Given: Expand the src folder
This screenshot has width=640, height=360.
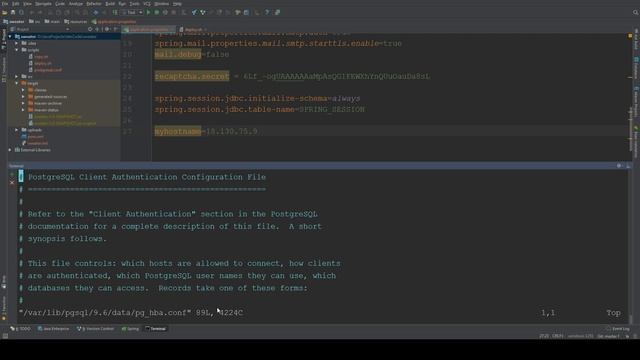Looking at the screenshot, I should (x=17, y=76).
